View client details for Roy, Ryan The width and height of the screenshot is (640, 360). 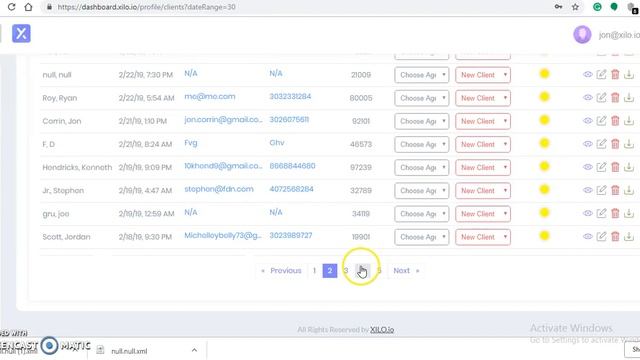click(587, 98)
